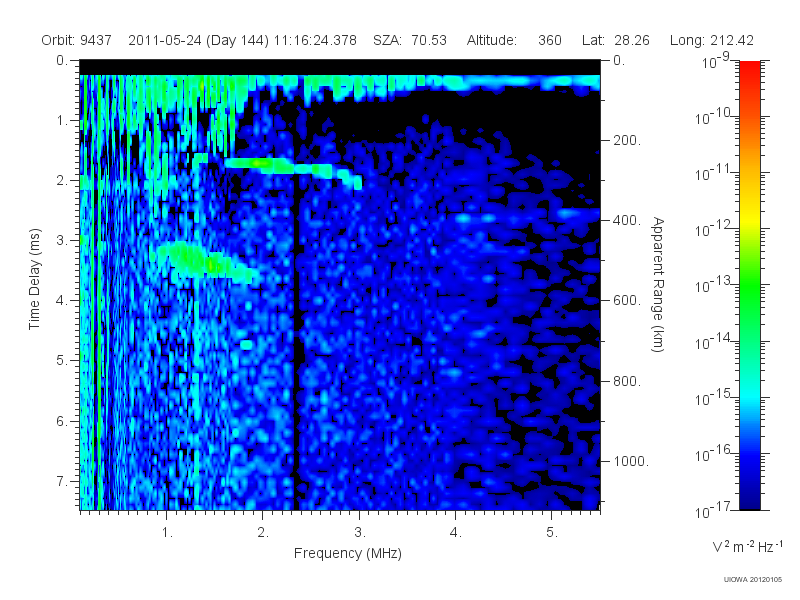This screenshot has width=800, height=600.
Task: Click the '600.' label on apparent range axis
Action: (627, 301)
